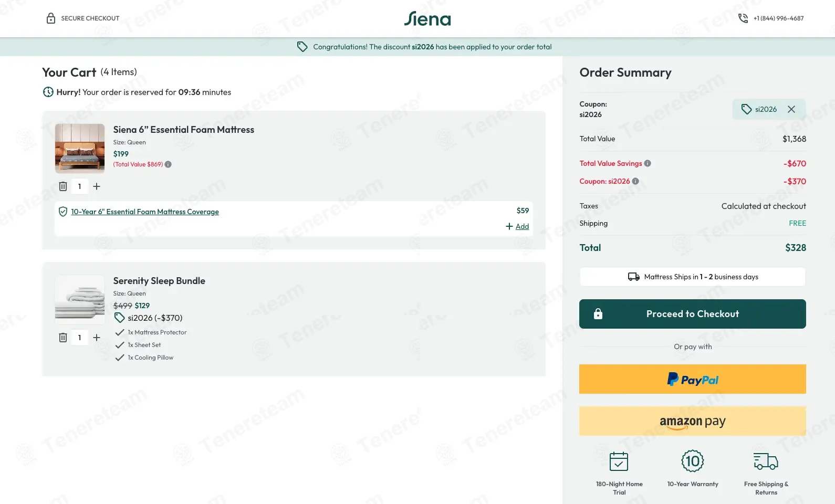
Task: Click the secure checkout lock icon
Action: 51,18
